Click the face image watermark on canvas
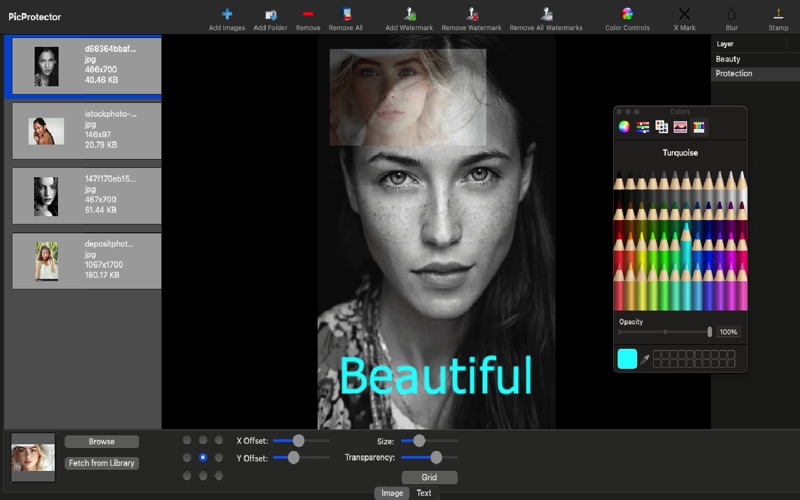 408,97
